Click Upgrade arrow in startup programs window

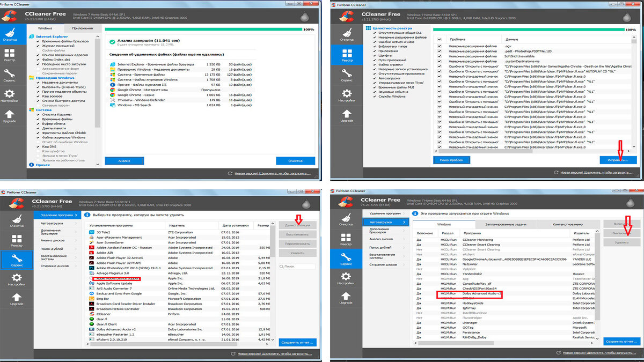click(346, 297)
